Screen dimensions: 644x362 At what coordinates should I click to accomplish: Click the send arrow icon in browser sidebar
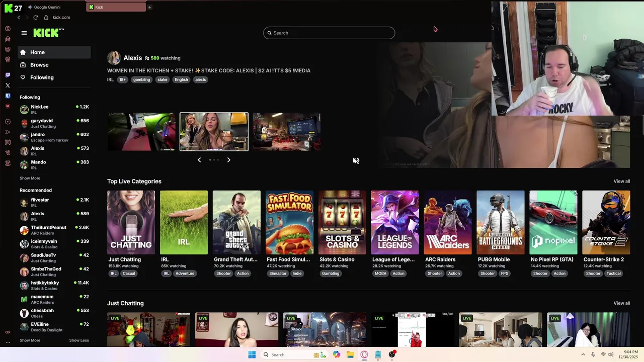[x=8, y=132]
